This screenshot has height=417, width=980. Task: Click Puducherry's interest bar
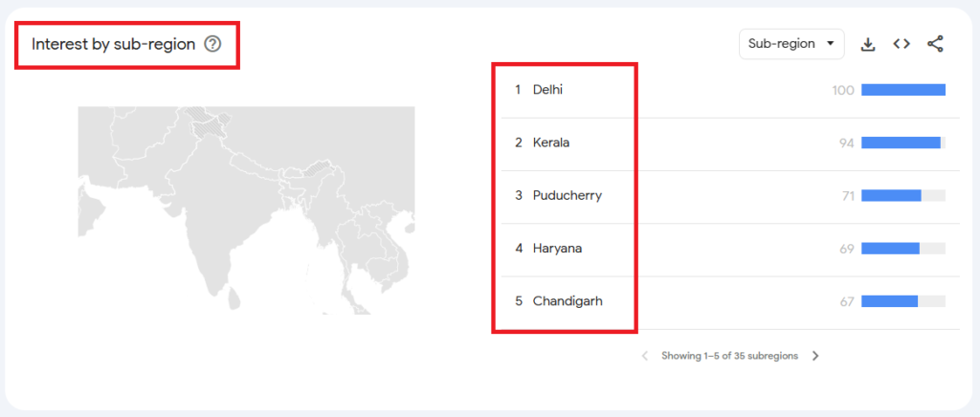pos(891,195)
